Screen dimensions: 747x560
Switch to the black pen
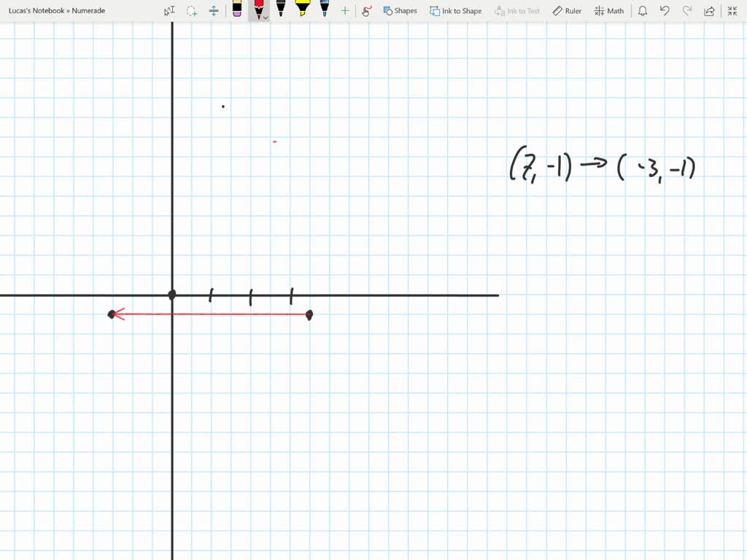281,10
